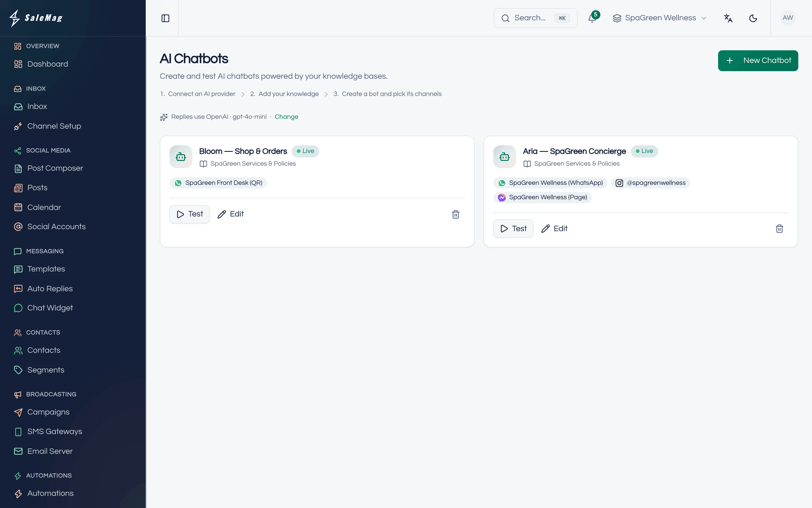Open the AW user avatar menu

tap(788, 18)
